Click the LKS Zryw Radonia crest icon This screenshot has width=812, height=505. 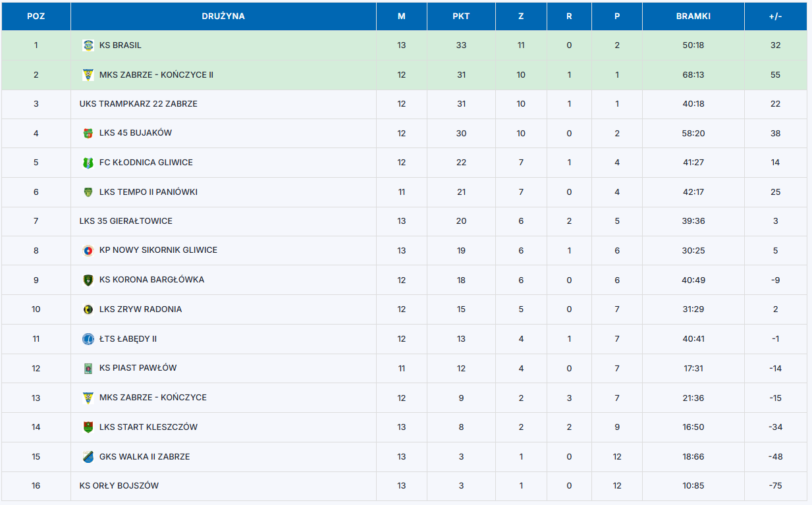[88, 309]
